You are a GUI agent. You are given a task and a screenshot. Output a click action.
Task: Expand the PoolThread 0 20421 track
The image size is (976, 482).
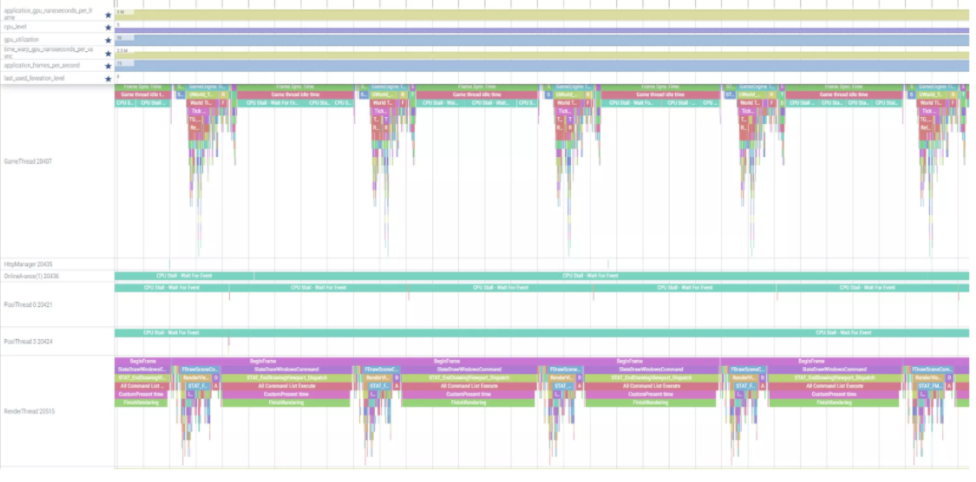28,303
